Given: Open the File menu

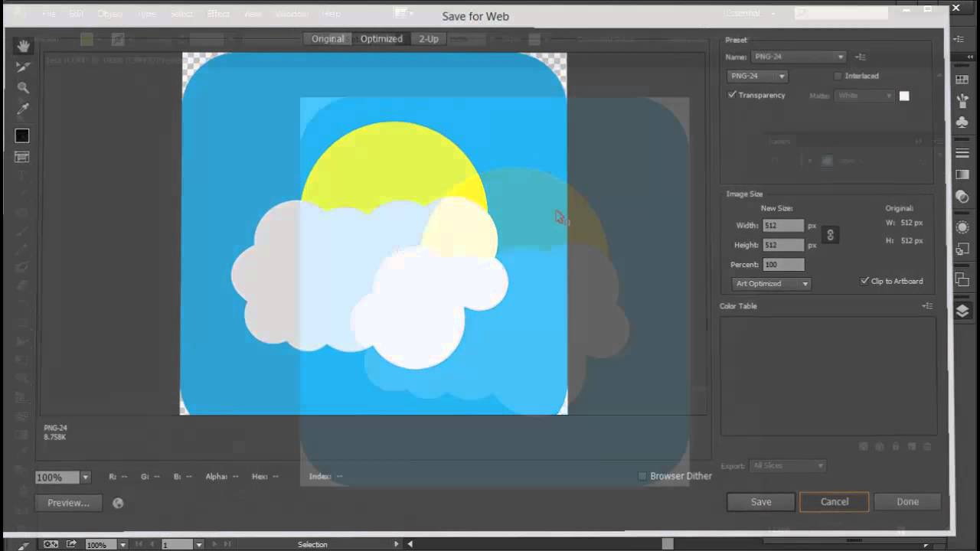Looking at the screenshot, I should 49,14.
